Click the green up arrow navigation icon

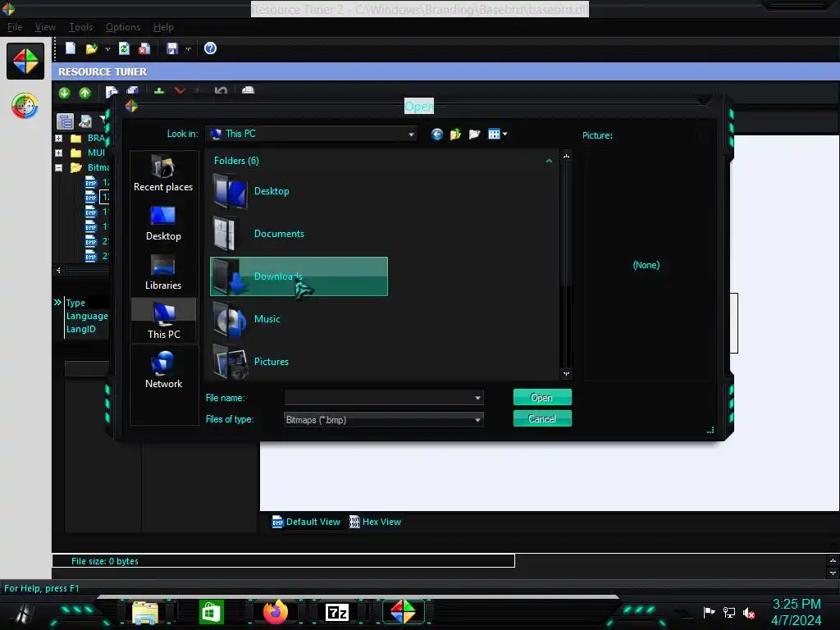[85, 93]
